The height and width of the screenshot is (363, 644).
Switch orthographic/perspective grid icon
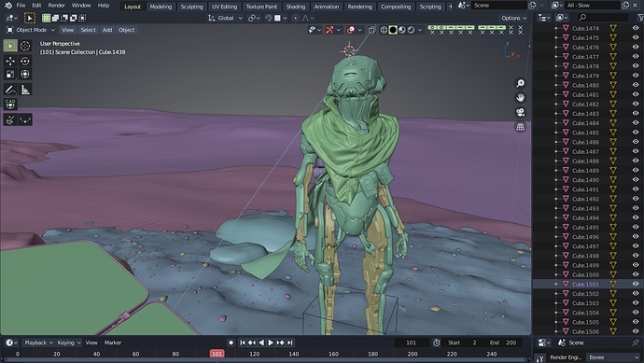pos(520,127)
